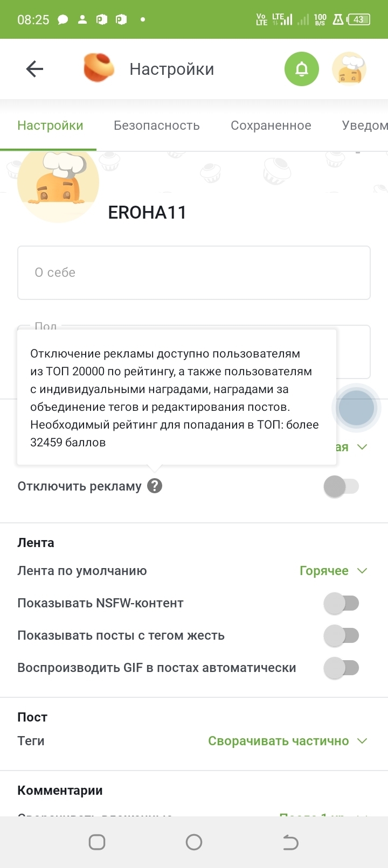Expand the partially hidden dropdown chevron
388x868 pixels.
362,447
